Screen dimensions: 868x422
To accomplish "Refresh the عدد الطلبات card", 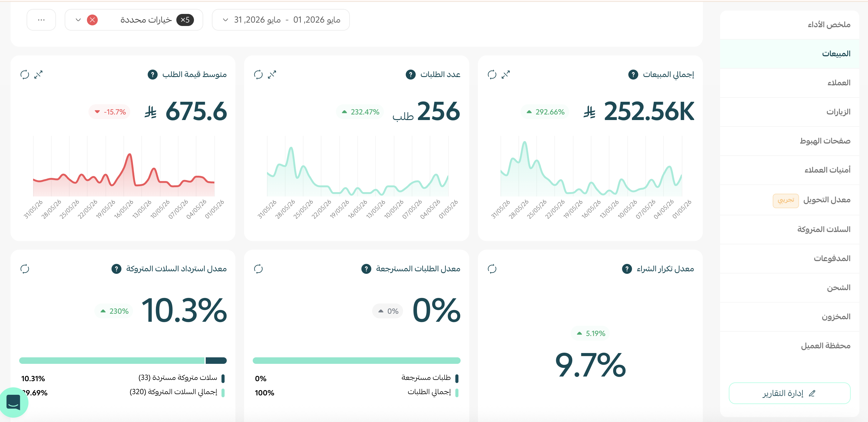I will point(258,75).
